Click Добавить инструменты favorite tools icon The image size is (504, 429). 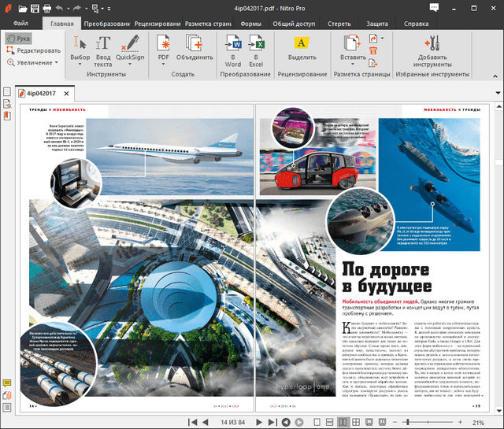point(435,50)
